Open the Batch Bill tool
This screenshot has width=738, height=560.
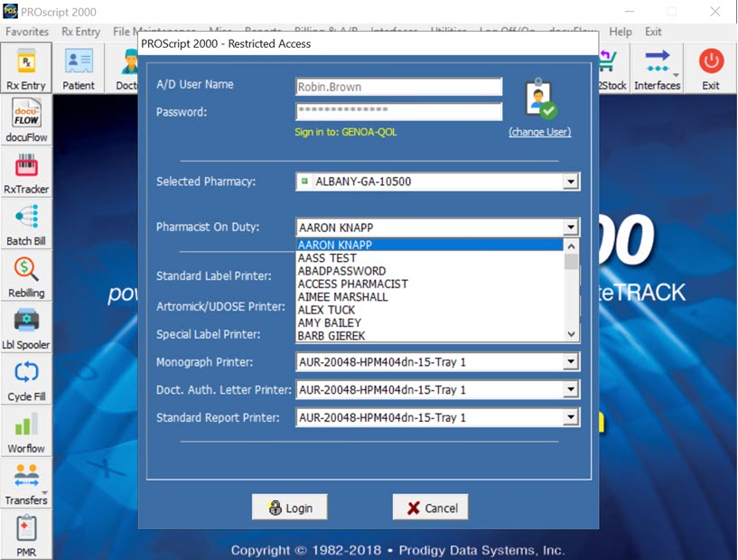26,224
